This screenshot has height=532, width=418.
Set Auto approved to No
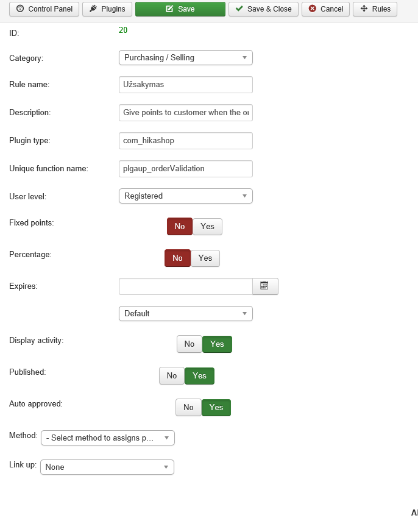coord(188,408)
